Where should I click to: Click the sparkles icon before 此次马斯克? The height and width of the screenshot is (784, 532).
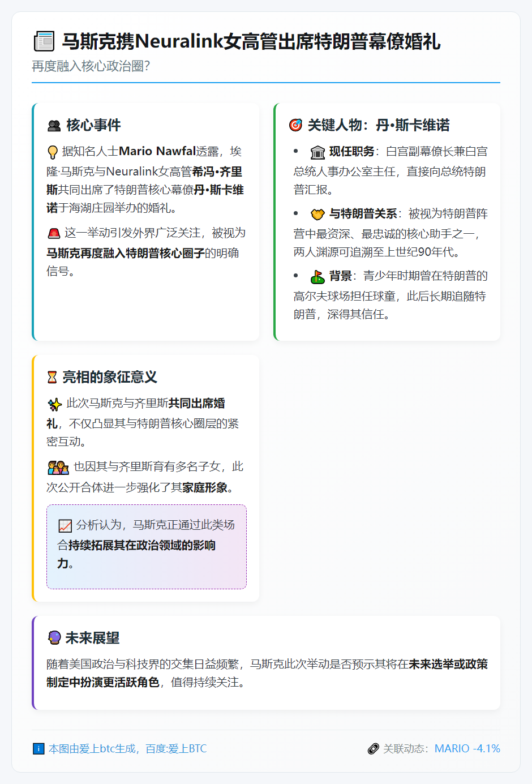[x=55, y=404]
